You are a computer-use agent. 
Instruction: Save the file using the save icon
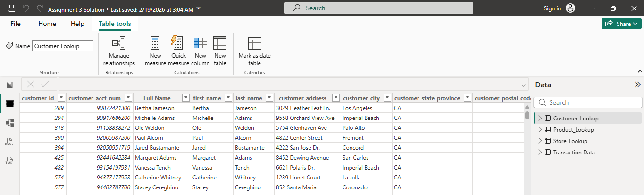tap(11, 8)
